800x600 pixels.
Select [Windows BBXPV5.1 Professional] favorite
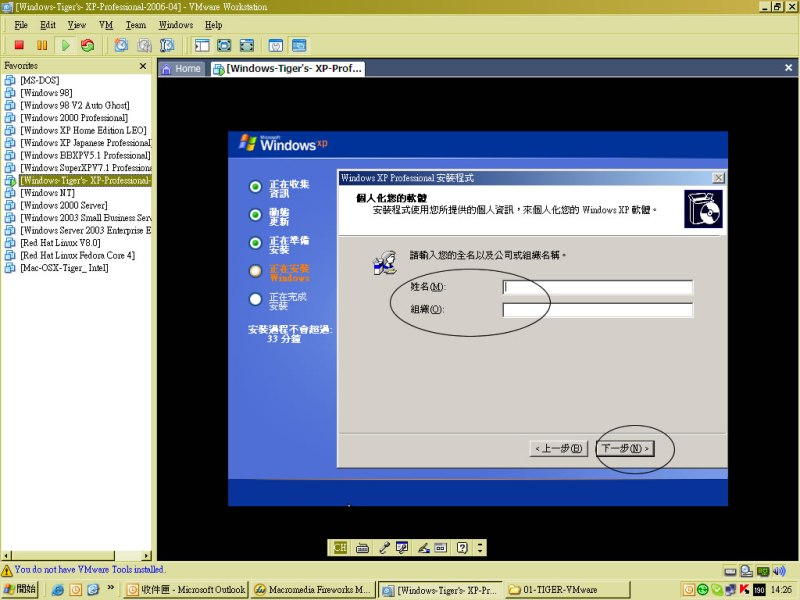pyautogui.click(x=85, y=155)
